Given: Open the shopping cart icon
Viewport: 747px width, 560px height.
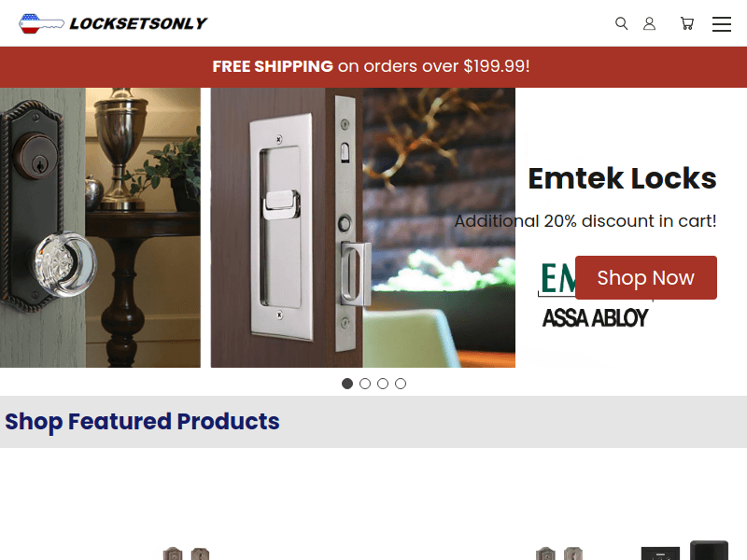Looking at the screenshot, I should click(687, 23).
